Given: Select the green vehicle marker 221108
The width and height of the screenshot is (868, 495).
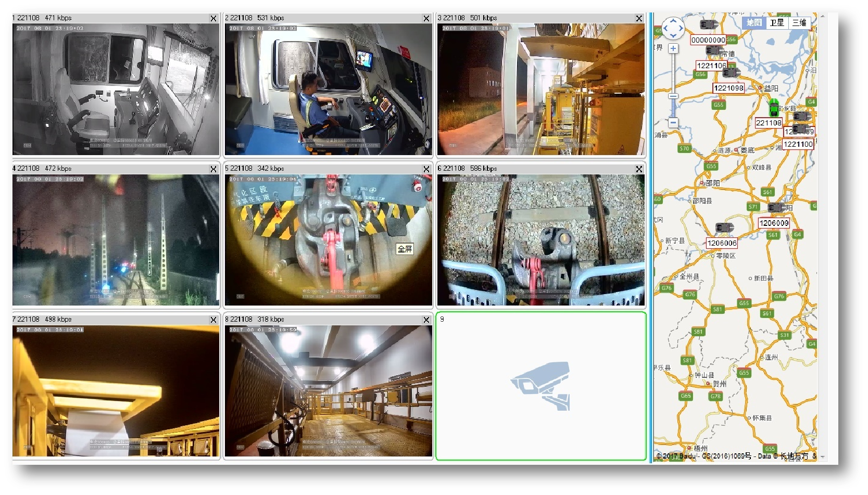Looking at the screenshot, I should coord(774,108).
